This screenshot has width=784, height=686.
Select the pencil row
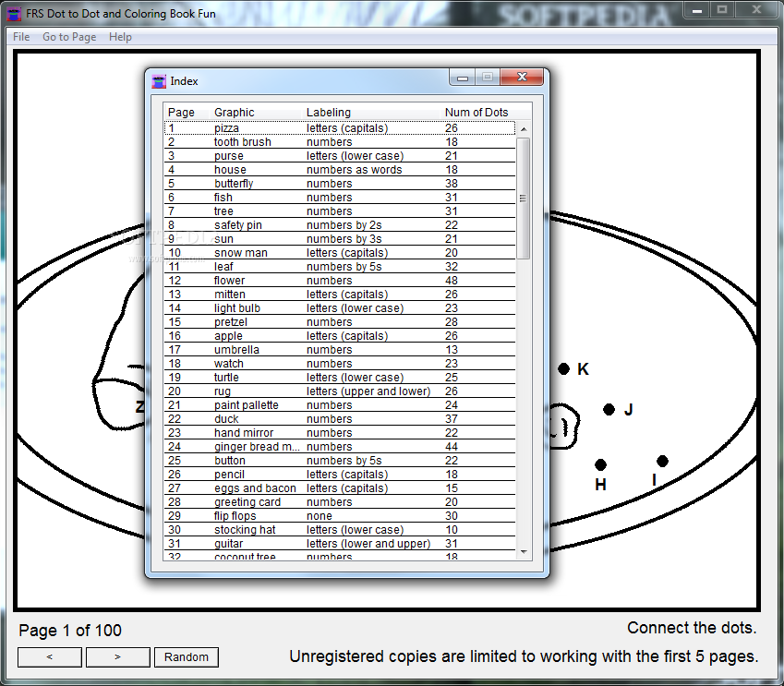(340, 475)
